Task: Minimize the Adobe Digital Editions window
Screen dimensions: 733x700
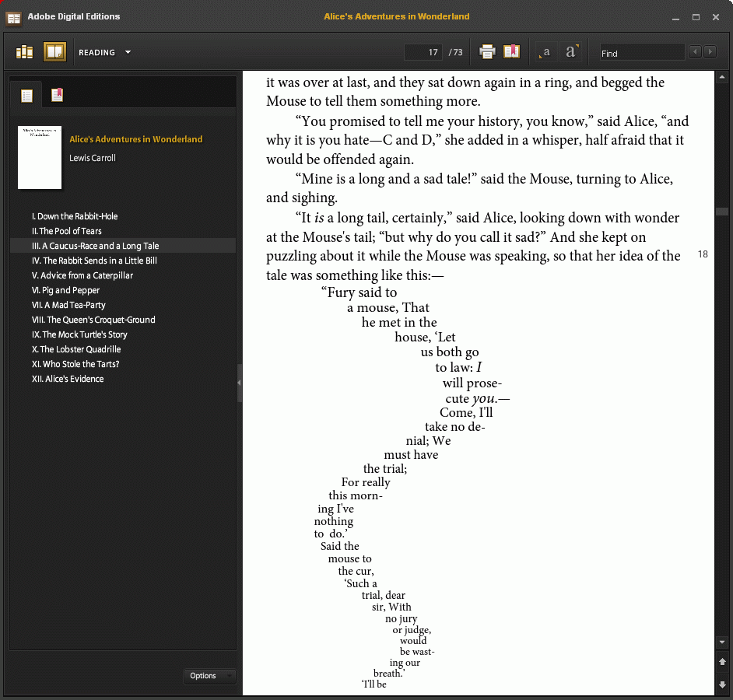Action: pyautogui.click(x=675, y=18)
